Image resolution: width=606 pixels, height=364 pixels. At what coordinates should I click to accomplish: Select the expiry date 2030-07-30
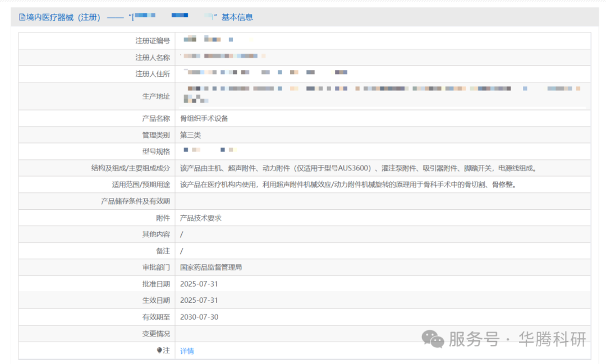coord(199,317)
